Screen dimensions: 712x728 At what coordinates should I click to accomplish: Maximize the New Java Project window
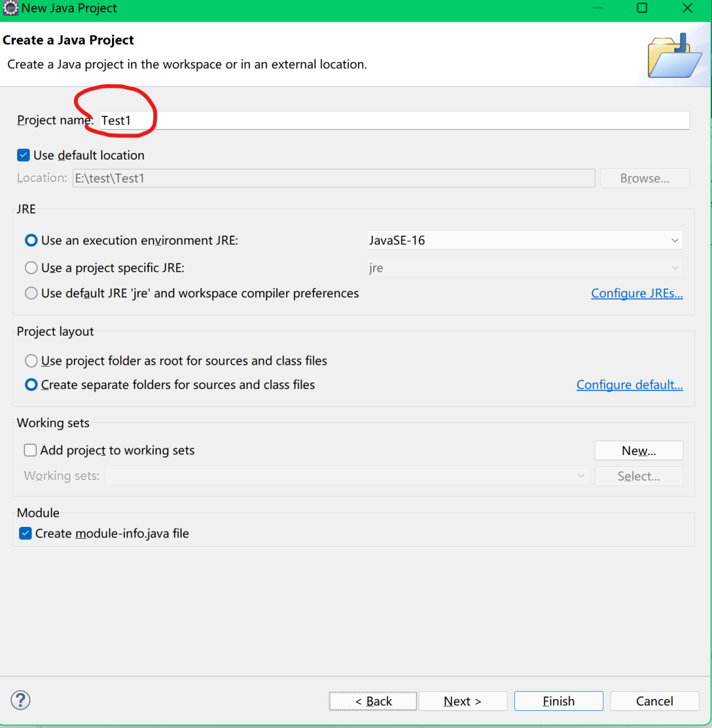(x=642, y=8)
